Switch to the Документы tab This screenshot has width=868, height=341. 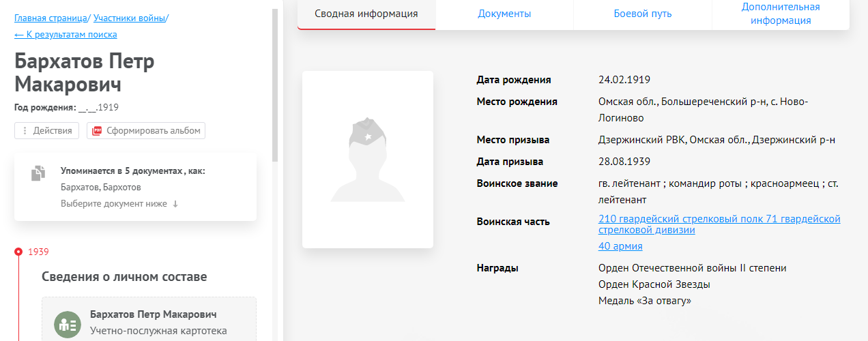pyautogui.click(x=504, y=14)
